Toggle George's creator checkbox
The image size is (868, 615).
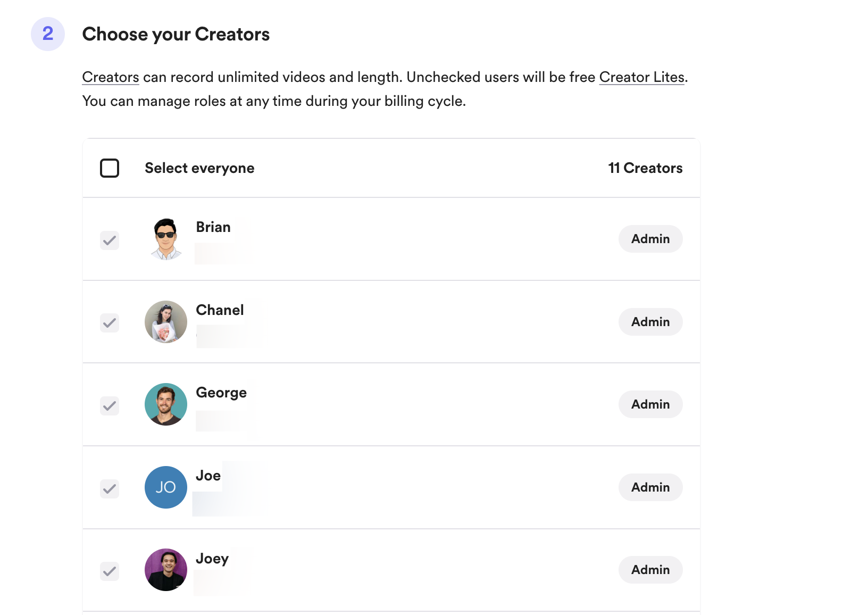110,406
